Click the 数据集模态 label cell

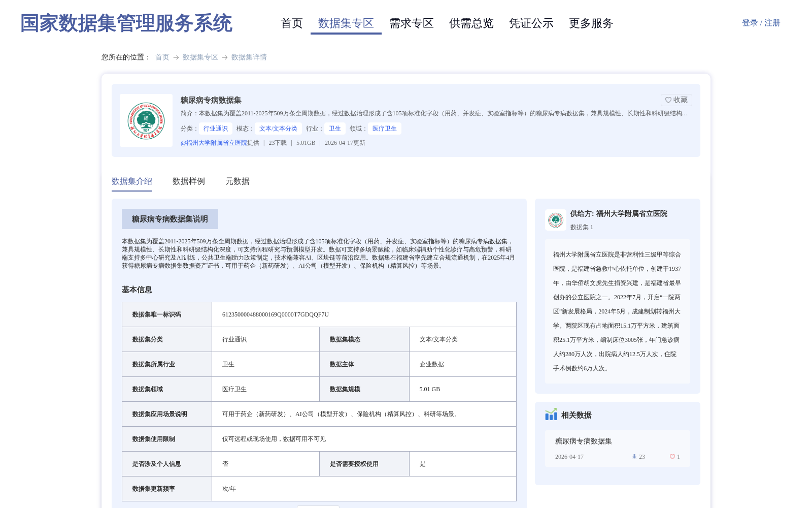(x=364, y=339)
